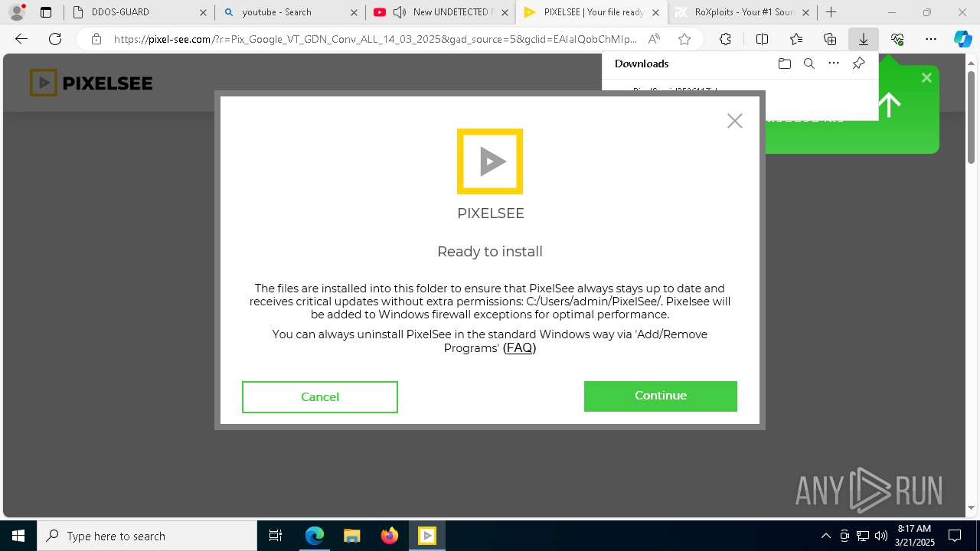Open Copilot sidebar
Image resolution: width=980 pixels, height=551 pixels.
pos(962,39)
